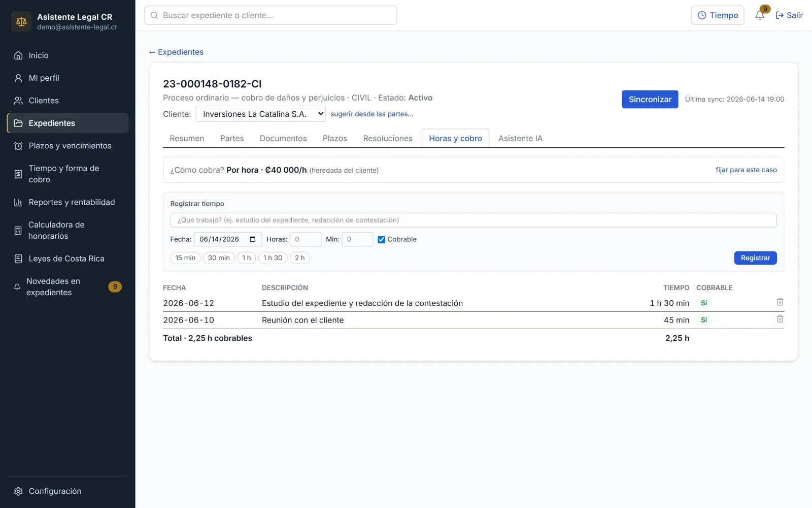
Task: Open Mi perfil in the sidebar
Action: click(x=67, y=78)
